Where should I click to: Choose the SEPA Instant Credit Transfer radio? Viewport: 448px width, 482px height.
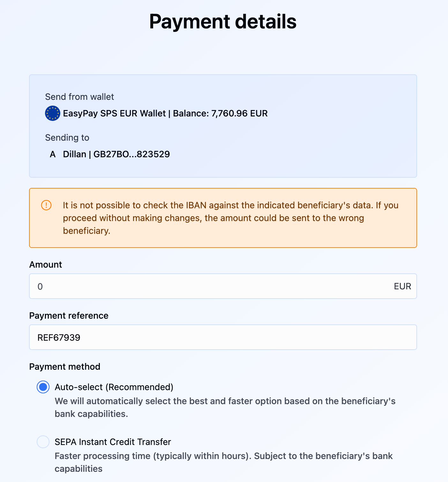43,442
